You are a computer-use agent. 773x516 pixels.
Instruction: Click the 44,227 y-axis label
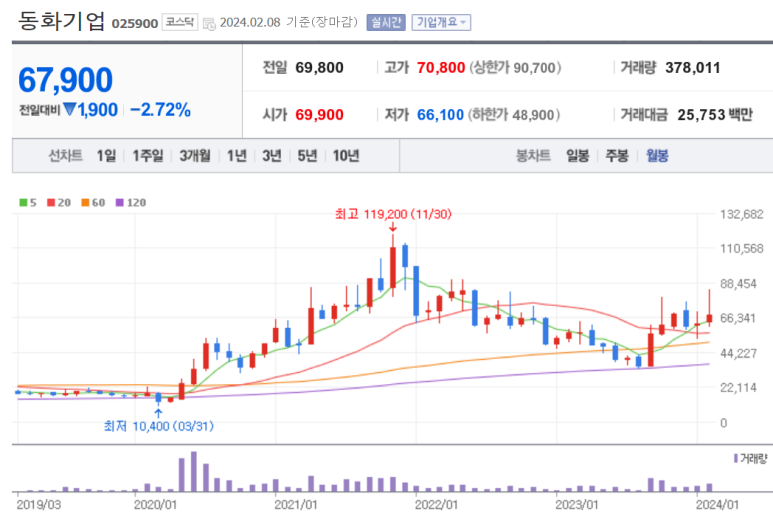pyautogui.click(x=738, y=353)
